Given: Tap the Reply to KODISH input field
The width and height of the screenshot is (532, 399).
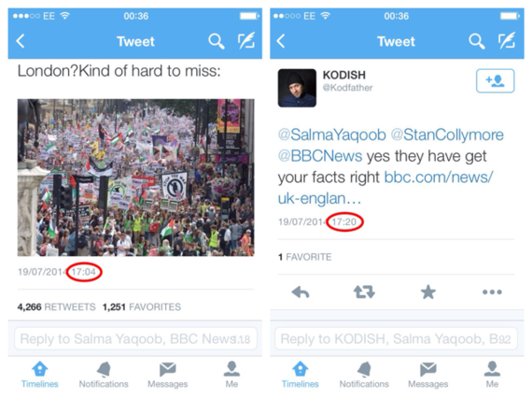Looking at the screenshot, I should point(397,338).
